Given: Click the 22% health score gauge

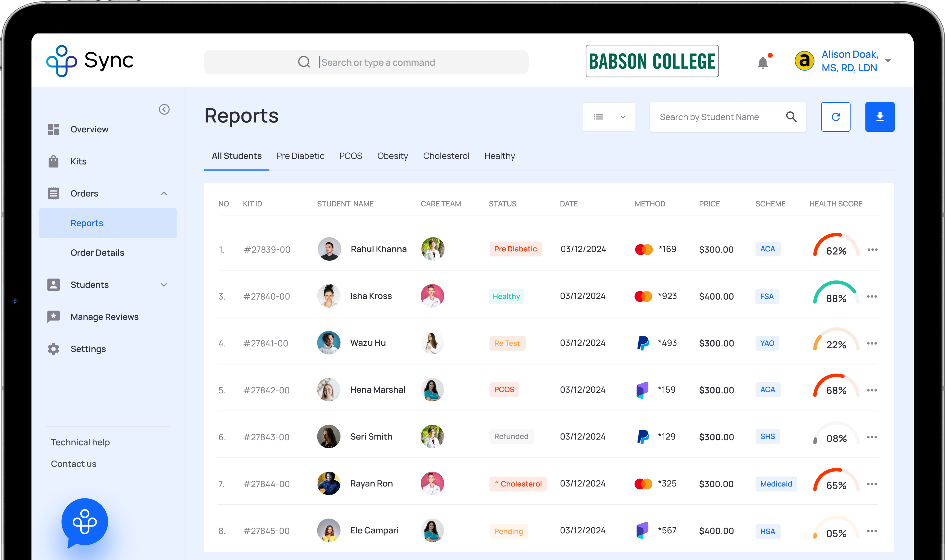Looking at the screenshot, I should pos(836,339).
